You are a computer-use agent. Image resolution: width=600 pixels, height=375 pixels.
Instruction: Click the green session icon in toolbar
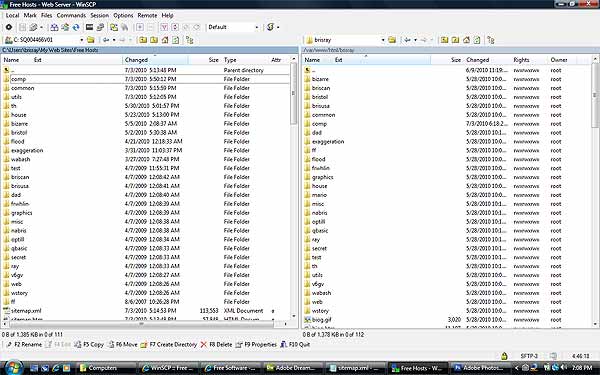point(271,27)
